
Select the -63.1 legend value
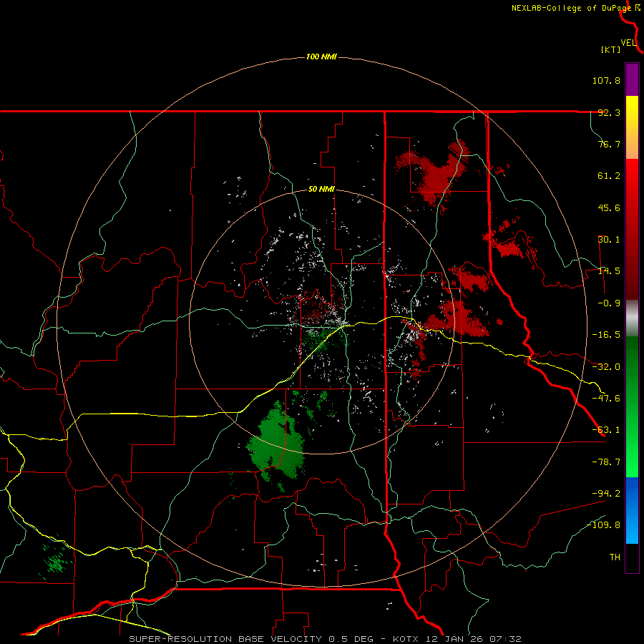click(x=606, y=430)
